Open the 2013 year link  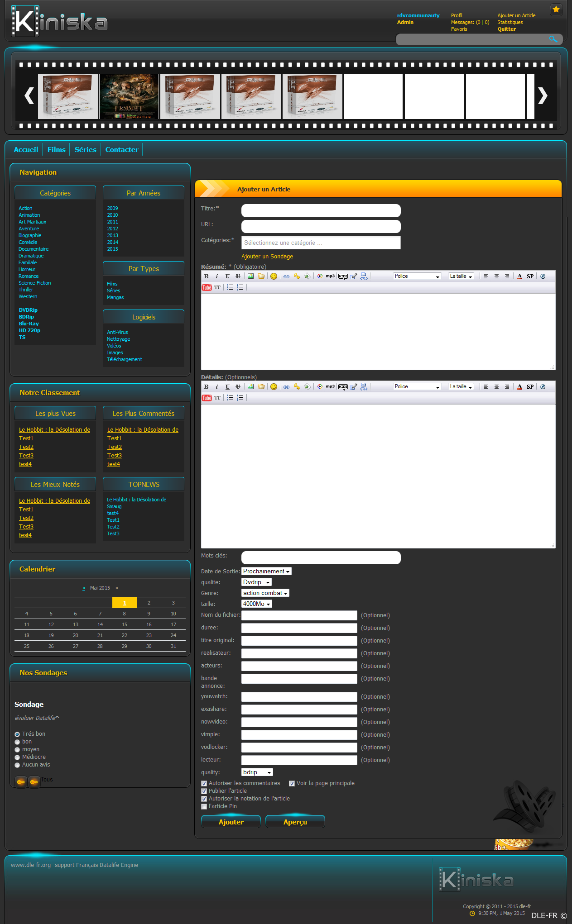point(112,236)
